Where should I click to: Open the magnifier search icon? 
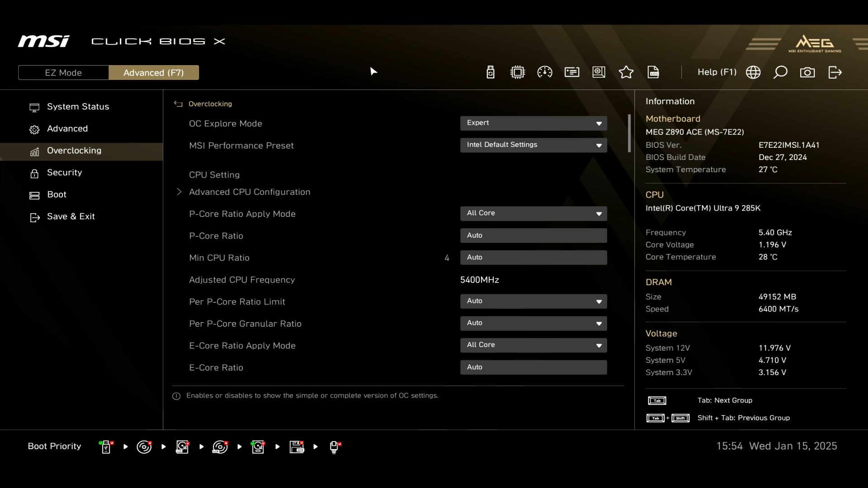(780, 72)
